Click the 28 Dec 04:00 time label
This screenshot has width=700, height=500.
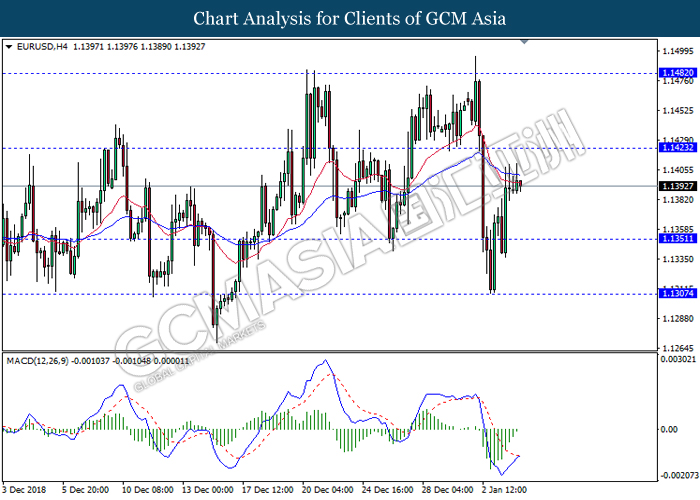[447, 490]
